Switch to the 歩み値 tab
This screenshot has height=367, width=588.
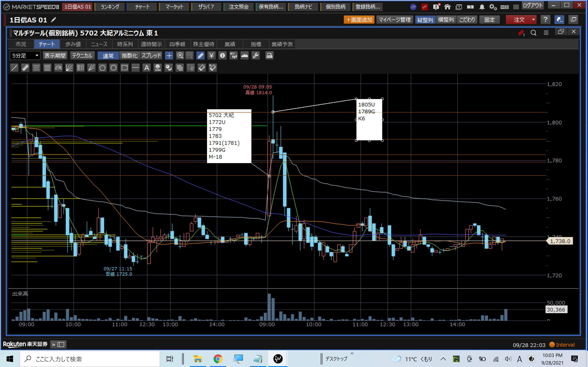73,44
